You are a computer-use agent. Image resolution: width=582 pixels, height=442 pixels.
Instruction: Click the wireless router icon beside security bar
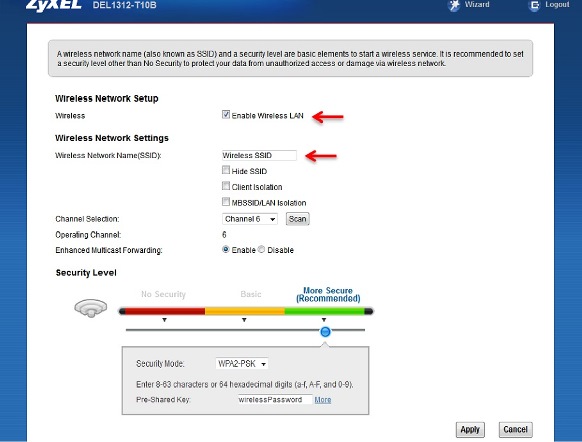91,308
